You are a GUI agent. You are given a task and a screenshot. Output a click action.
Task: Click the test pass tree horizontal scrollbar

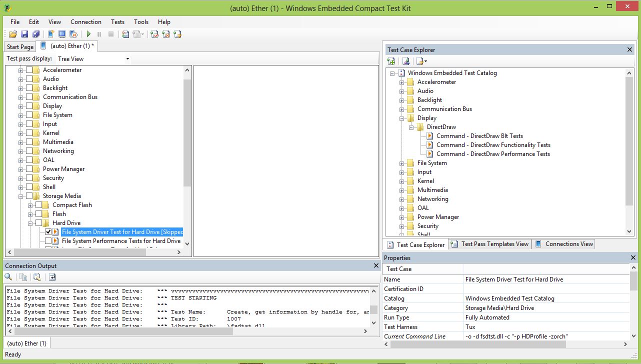(x=94, y=252)
